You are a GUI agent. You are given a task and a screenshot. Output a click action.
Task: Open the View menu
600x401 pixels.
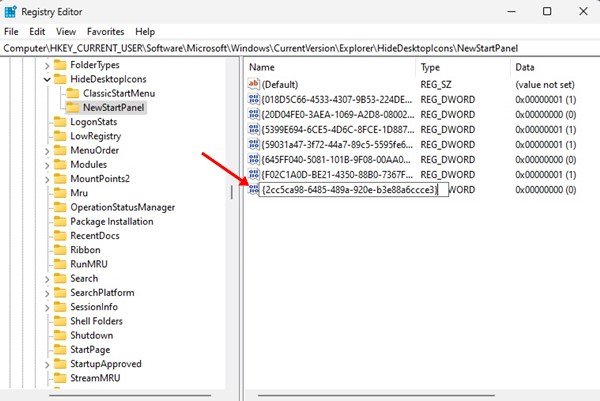(66, 32)
